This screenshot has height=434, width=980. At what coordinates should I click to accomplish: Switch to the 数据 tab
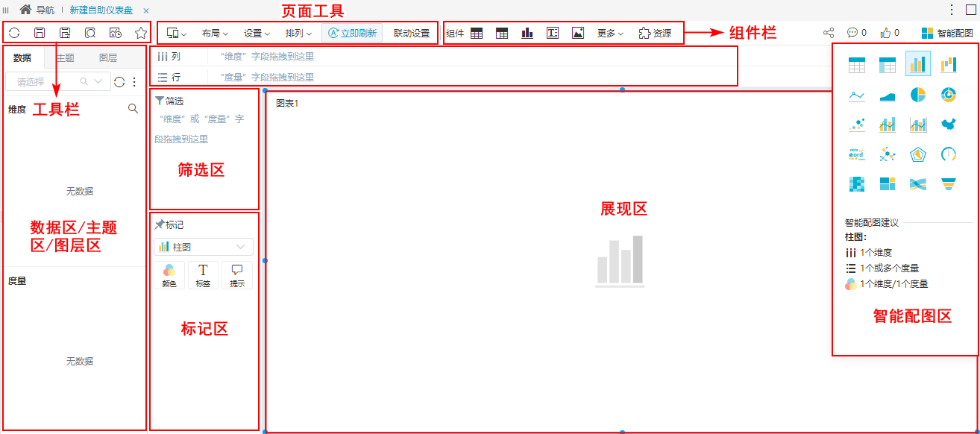coord(23,57)
